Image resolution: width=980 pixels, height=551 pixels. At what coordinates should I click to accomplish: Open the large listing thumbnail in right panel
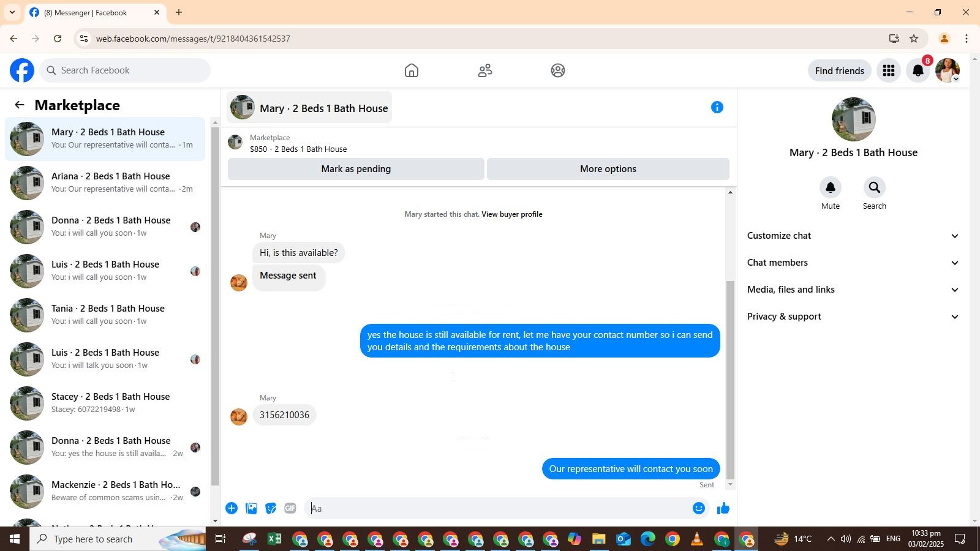(x=853, y=119)
